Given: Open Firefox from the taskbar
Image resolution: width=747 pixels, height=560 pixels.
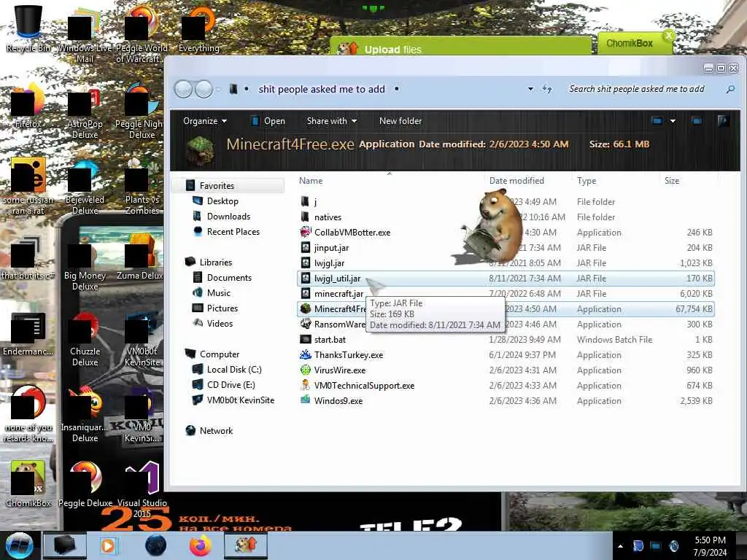Looking at the screenshot, I should [x=201, y=545].
